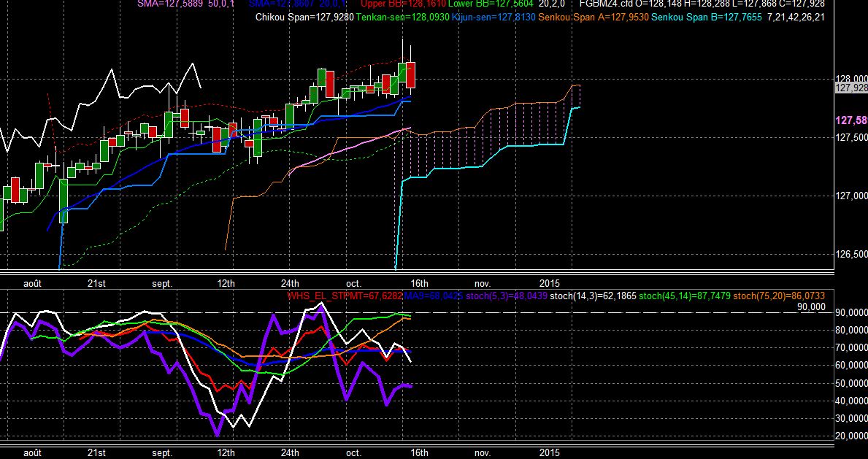
Task: Click the pink 127,58 axis value
Action: point(852,120)
